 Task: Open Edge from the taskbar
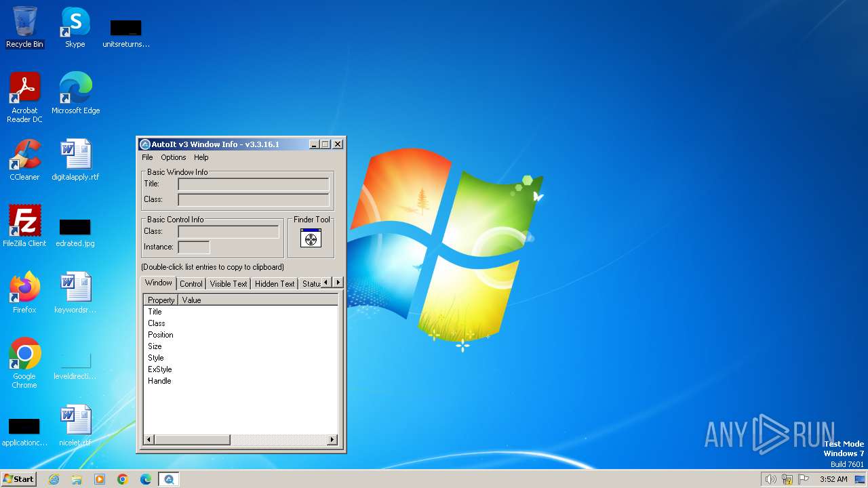[146, 479]
